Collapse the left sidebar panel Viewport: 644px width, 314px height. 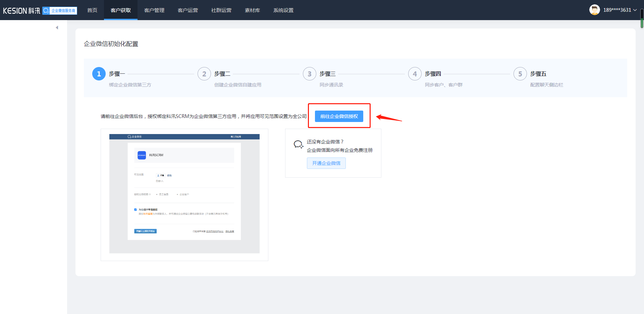(x=57, y=27)
